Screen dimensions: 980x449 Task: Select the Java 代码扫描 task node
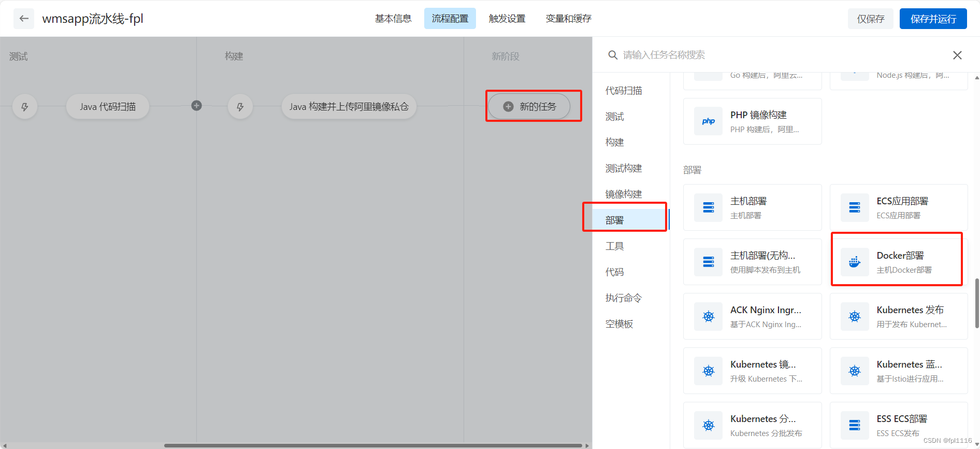[x=108, y=107]
